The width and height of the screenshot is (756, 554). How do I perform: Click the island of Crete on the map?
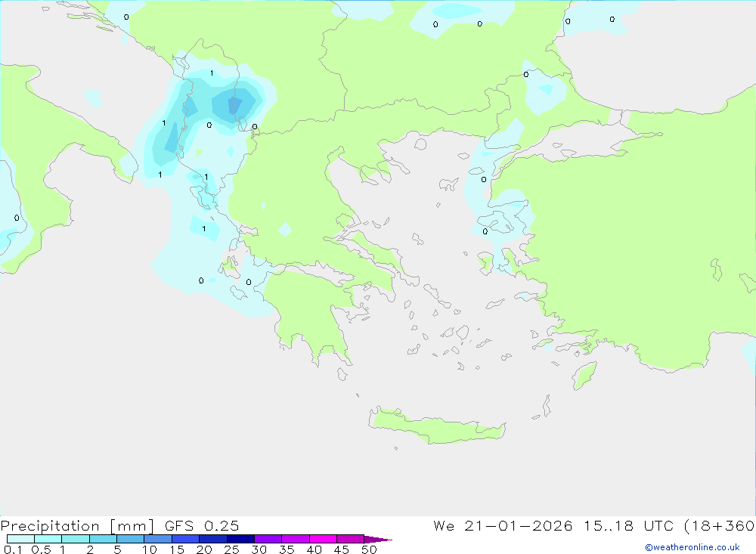click(x=436, y=427)
